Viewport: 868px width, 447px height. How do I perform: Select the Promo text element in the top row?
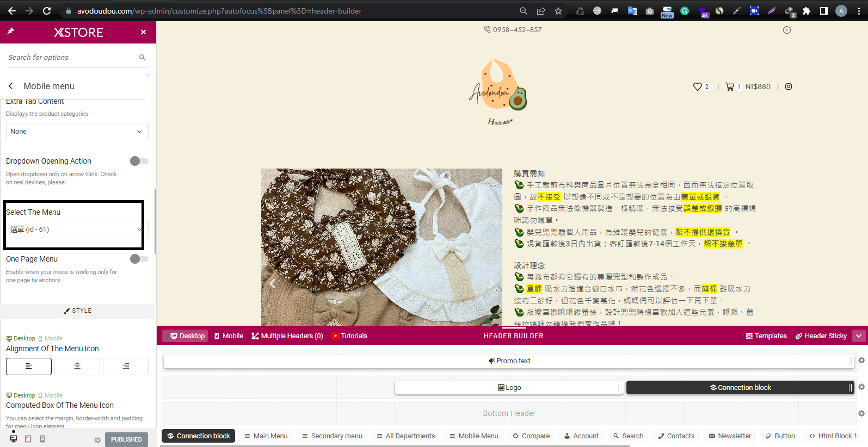pos(509,361)
